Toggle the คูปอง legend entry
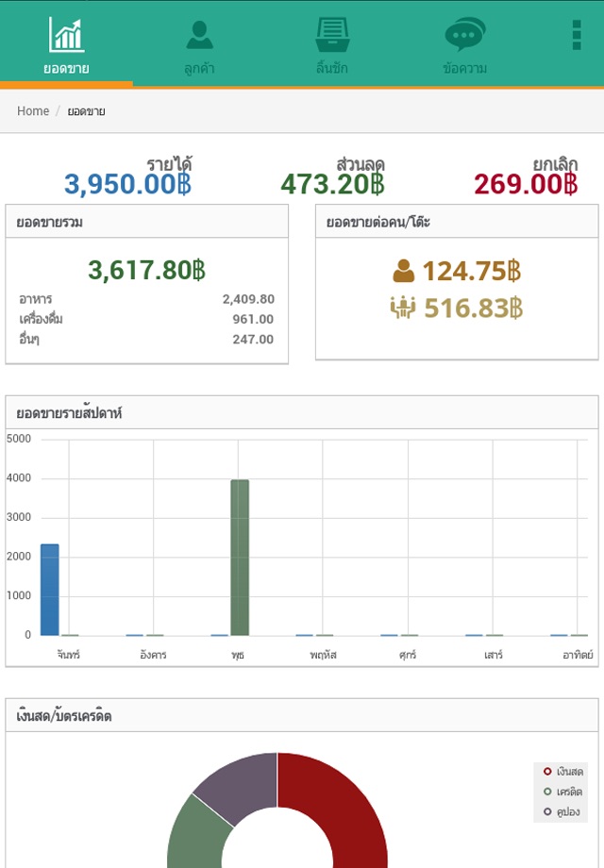Image resolution: width=604 pixels, height=868 pixels. (x=562, y=812)
